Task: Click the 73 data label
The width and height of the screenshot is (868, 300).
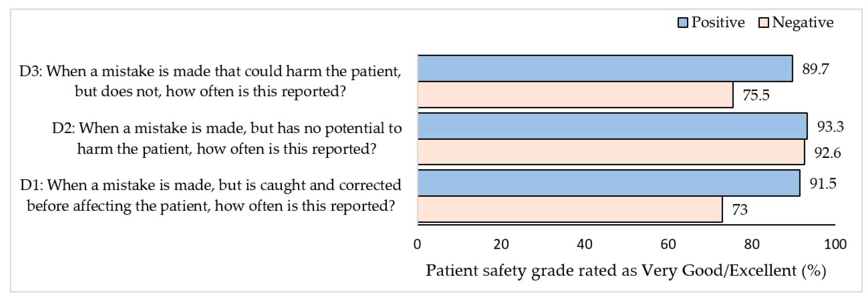Action: 740,210
